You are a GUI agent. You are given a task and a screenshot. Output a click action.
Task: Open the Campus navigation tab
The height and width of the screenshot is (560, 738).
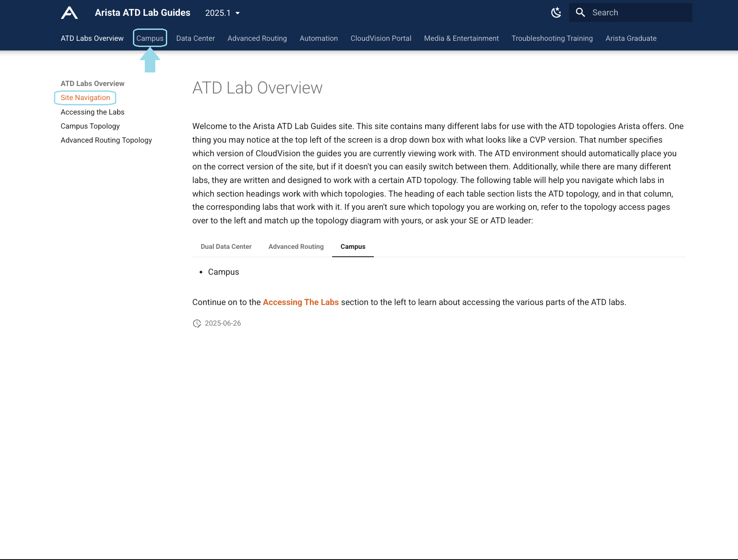coord(150,38)
